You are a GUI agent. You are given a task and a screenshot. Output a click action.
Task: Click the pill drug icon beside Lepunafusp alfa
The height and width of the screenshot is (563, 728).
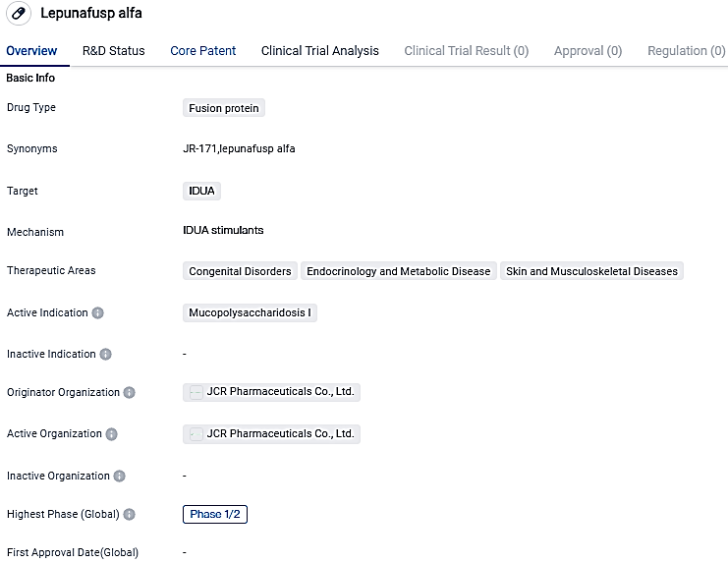pyautogui.click(x=19, y=14)
